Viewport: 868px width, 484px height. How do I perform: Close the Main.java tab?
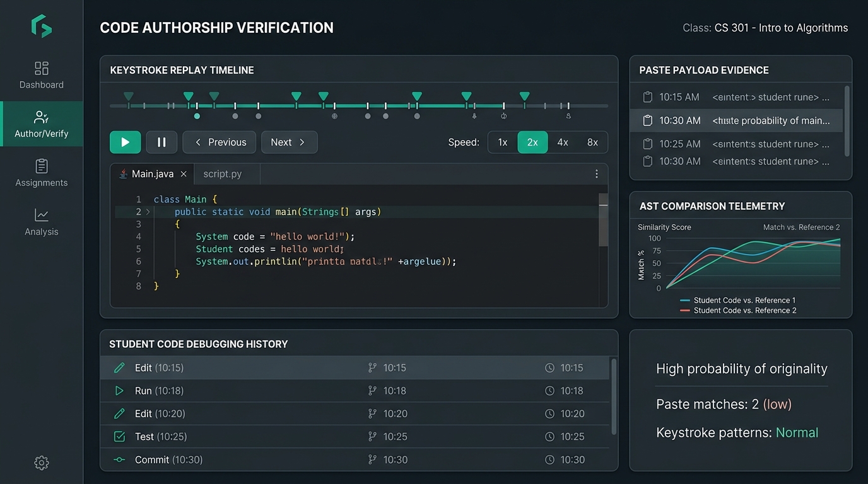184,174
